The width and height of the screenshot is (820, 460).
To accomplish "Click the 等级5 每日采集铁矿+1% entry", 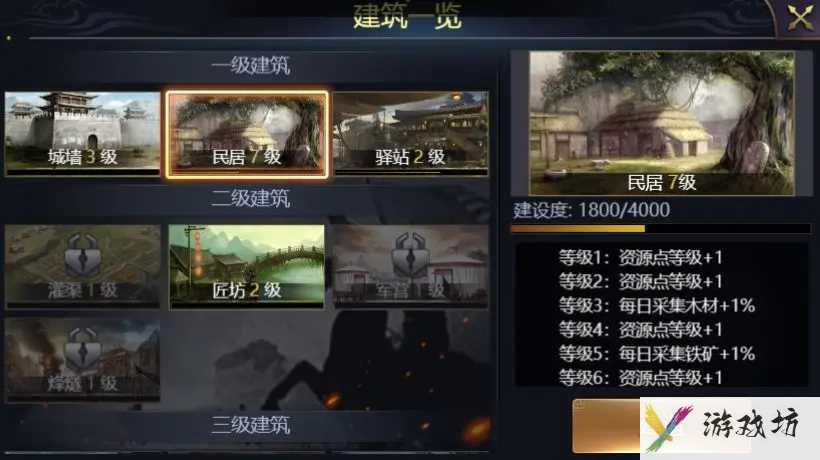I will pos(657,354).
